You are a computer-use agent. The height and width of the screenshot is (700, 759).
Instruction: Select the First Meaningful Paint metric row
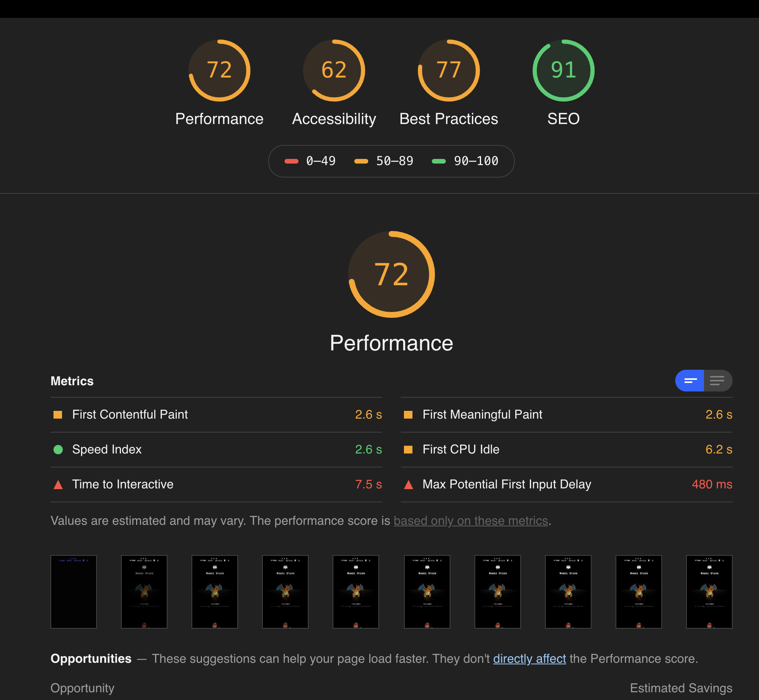(482, 414)
